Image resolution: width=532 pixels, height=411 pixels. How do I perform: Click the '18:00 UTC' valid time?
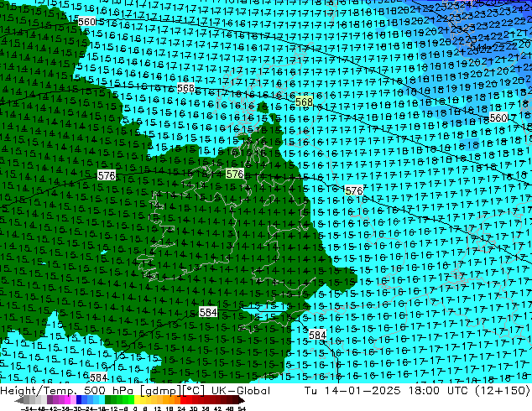(x=438, y=391)
